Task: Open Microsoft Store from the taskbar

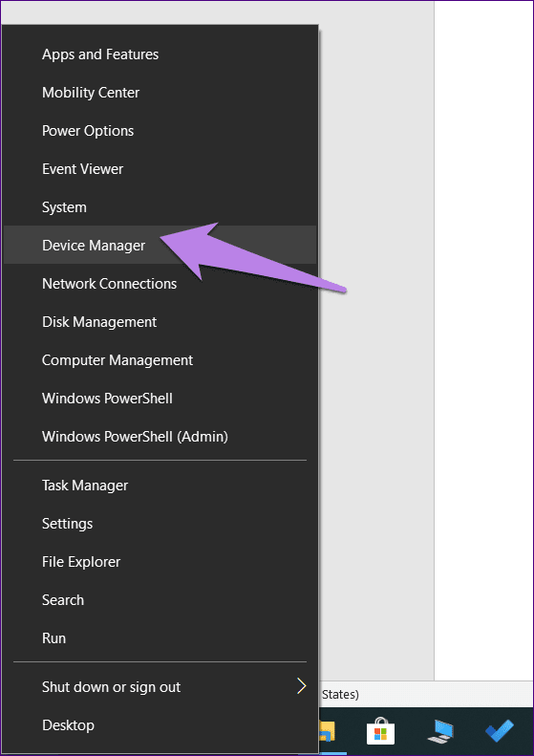Action: 381,730
